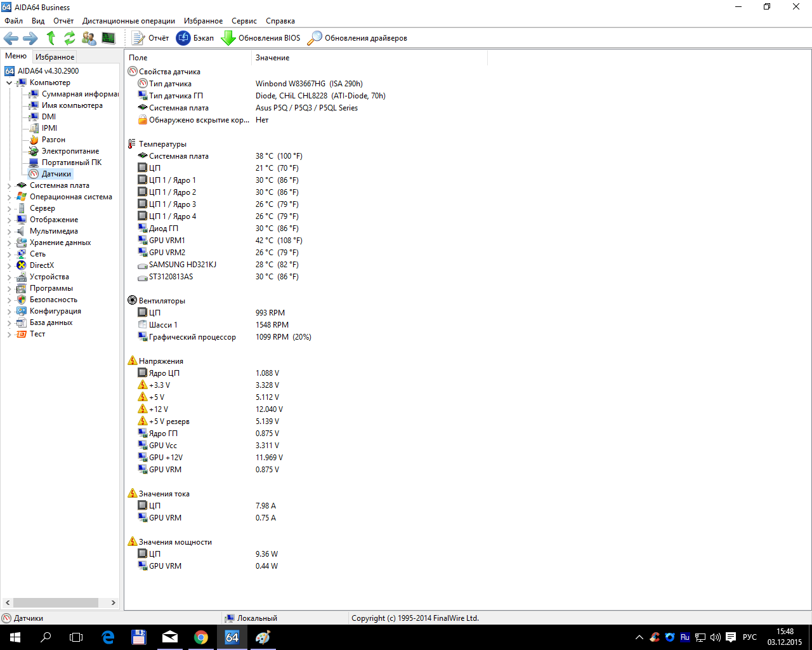Open the Сервис menu

[x=244, y=21]
